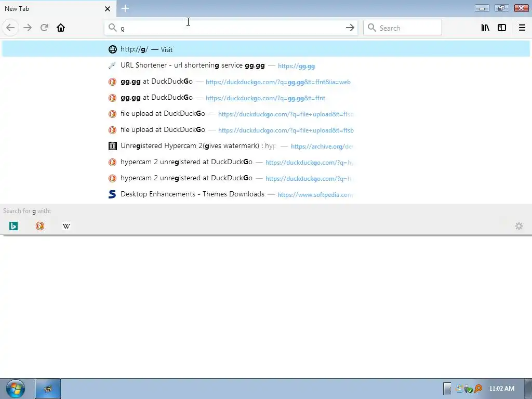532x399 pixels.
Task: Select the New Tab tab
Action: click(58, 9)
